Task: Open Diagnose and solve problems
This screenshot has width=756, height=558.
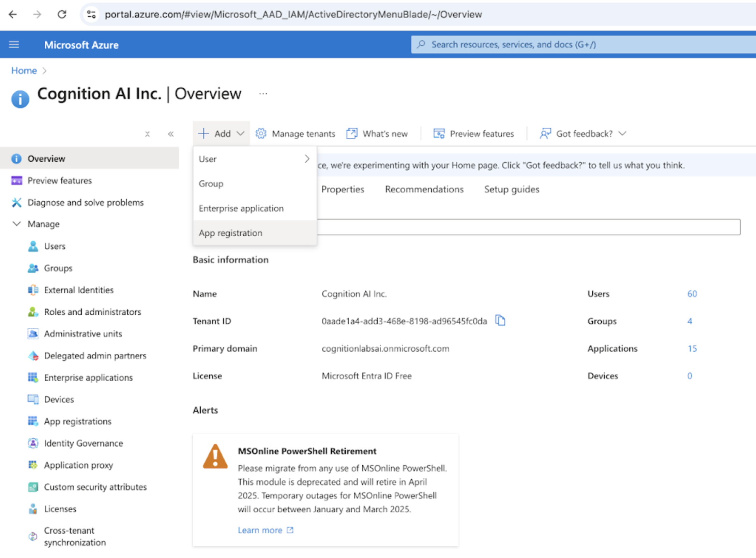Action: click(x=85, y=202)
